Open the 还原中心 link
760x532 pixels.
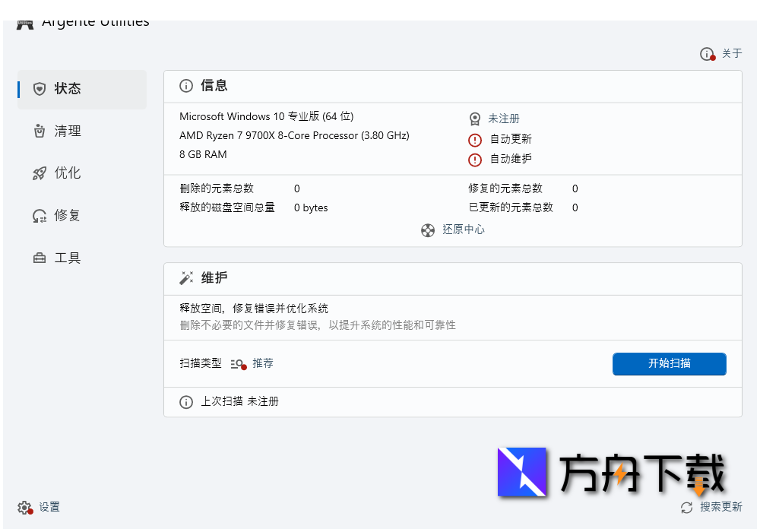coord(464,230)
